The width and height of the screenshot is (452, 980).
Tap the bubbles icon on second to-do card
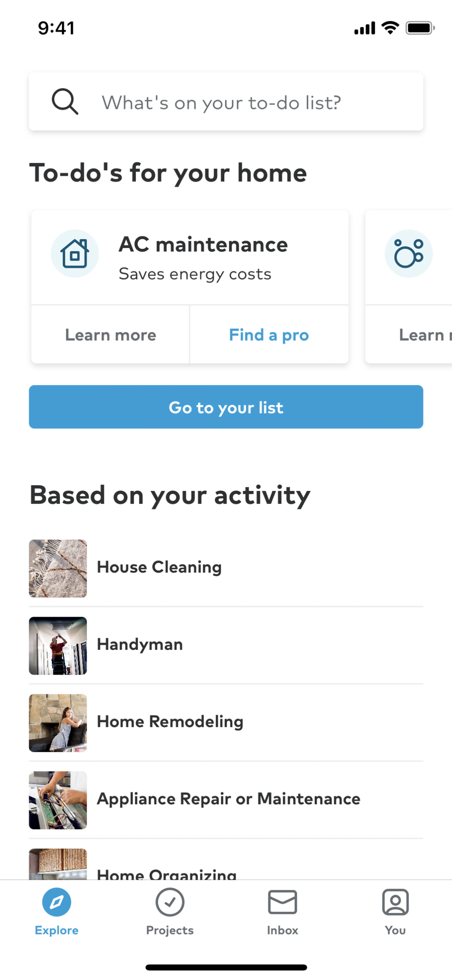[408, 253]
